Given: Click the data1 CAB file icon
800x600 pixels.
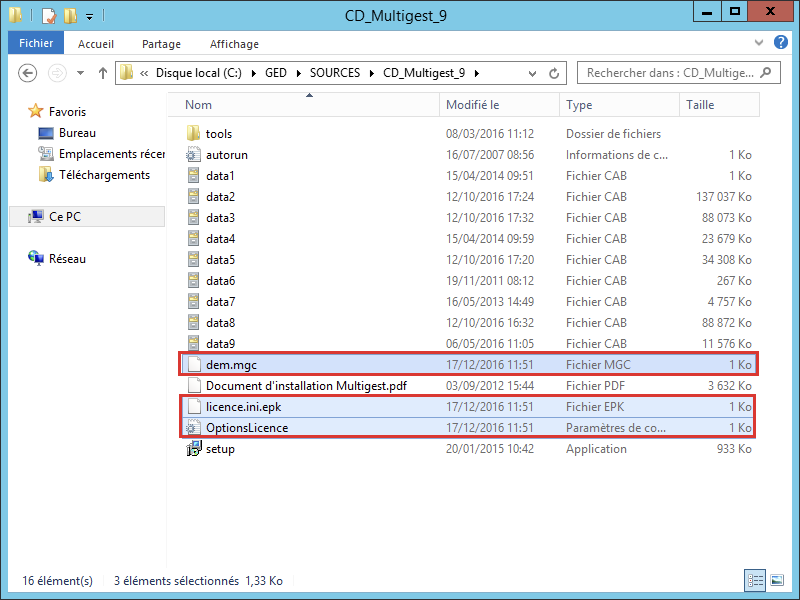Looking at the screenshot, I should (194, 176).
